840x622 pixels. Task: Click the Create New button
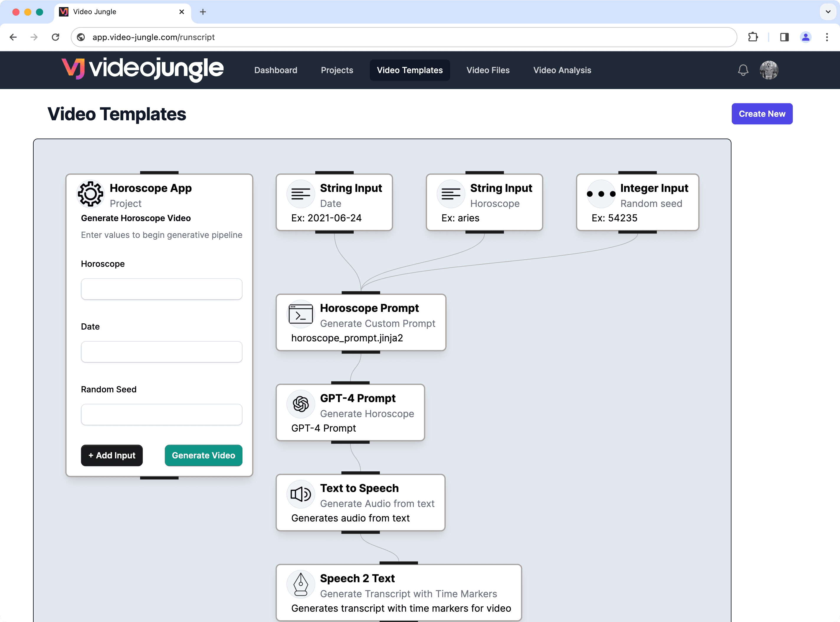[762, 114]
